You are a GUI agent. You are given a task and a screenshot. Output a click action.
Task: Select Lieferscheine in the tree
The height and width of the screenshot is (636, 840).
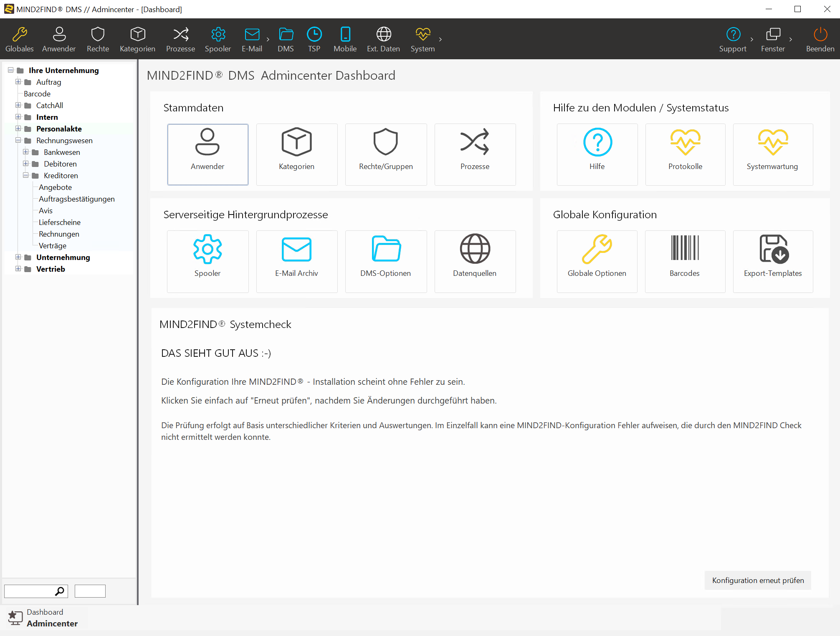pyautogui.click(x=60, y=222)
